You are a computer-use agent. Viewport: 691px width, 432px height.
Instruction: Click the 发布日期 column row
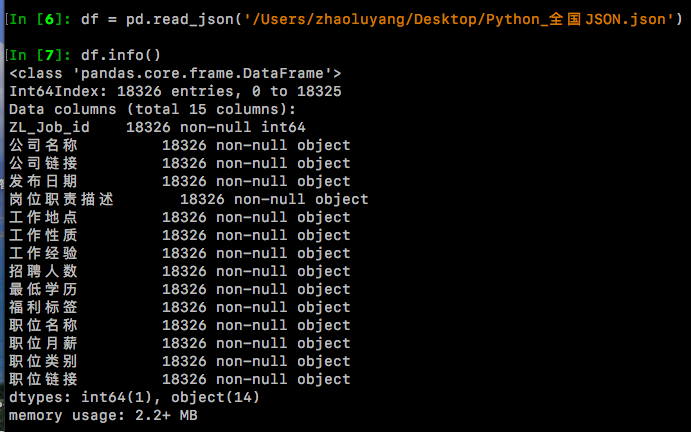click(x=179, y=182)
